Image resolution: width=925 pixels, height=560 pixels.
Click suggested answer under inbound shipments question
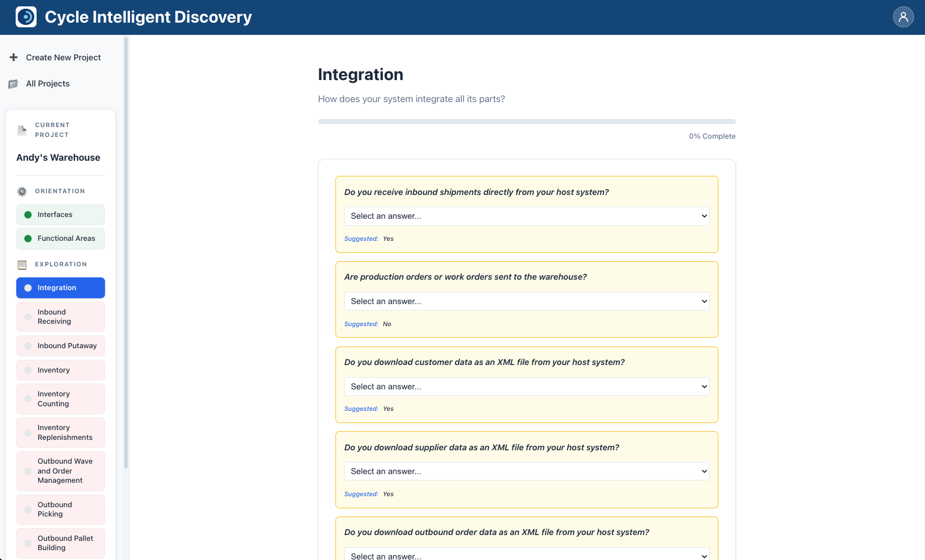click(x=388, y=239)
